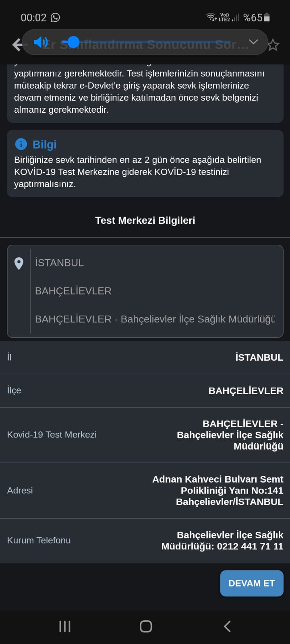Adjust the media volume slider knob
The image size is (290, 644).
[x=73, y=42]
